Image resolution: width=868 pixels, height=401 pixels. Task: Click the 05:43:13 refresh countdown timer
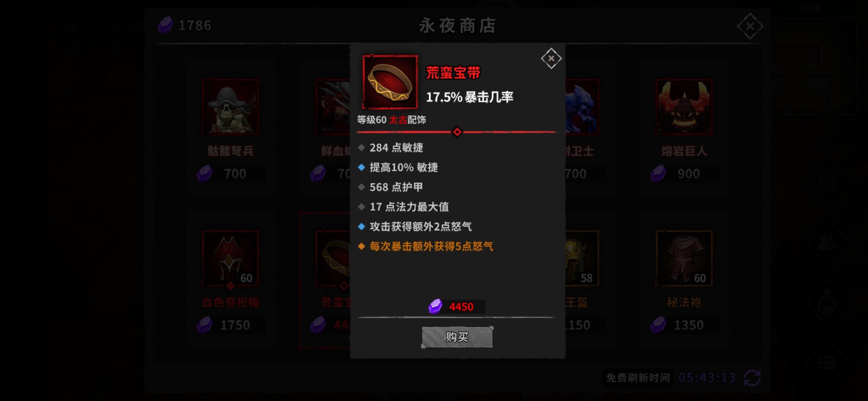pos(707,378)
